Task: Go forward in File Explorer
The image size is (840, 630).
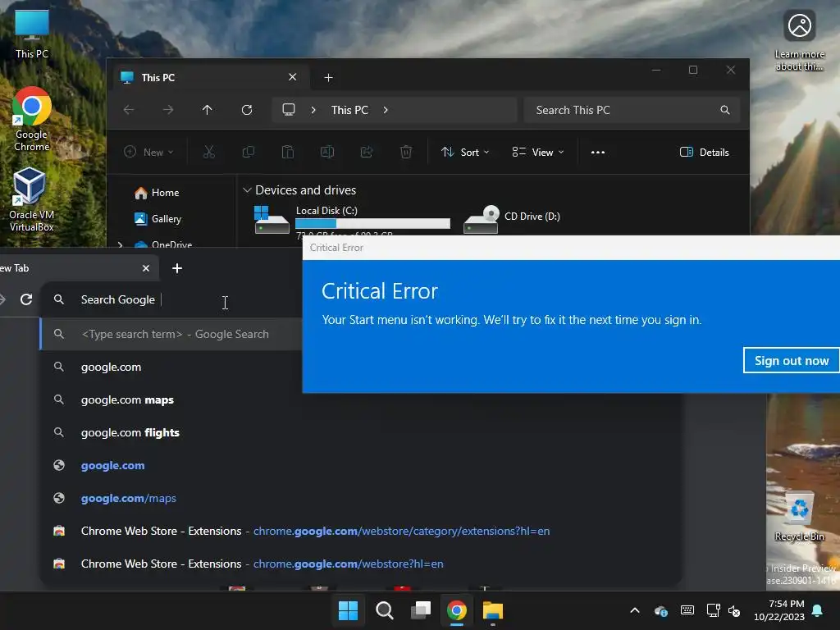Action: point(168,110)
